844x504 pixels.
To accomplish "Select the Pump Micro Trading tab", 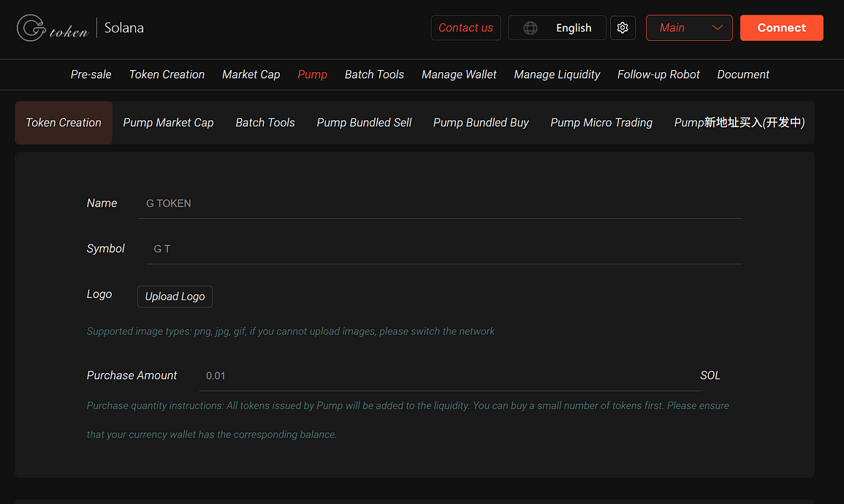I will tap(601, 123).
